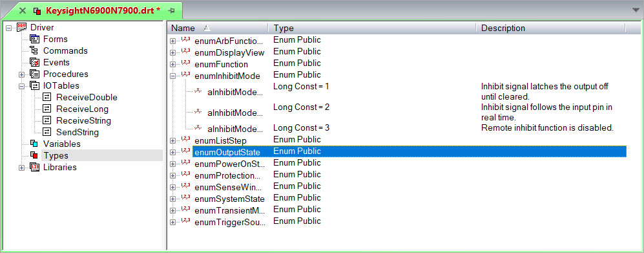Select the Forms tree item
The width and height of the screenshot is (644, 253).
(56, 39)
